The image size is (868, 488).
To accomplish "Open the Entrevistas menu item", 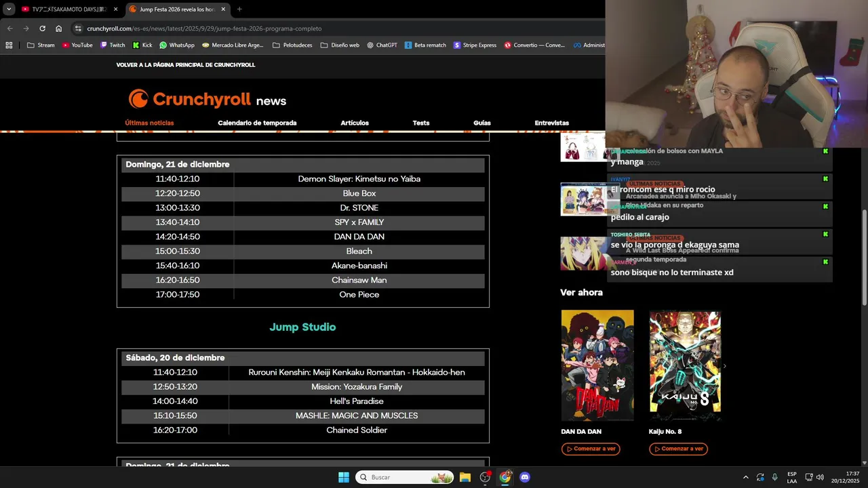I will pyautogui.click(x=551, y=123).
